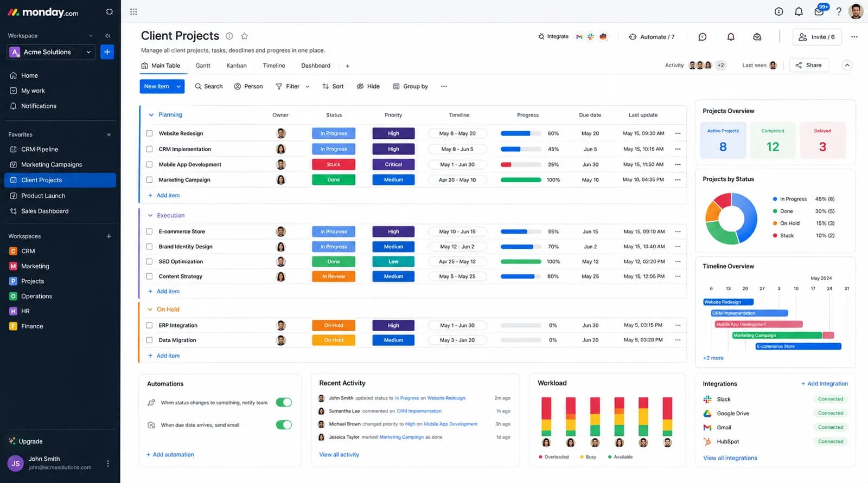
Task: Click the View all activity link
Action: point(339,455)
